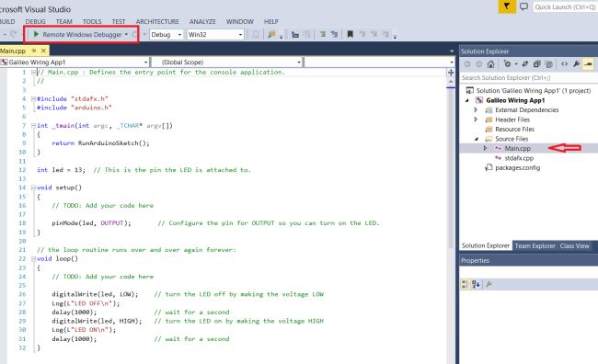Focus the Search Solution Explorer field

click(x=529, y=78)
